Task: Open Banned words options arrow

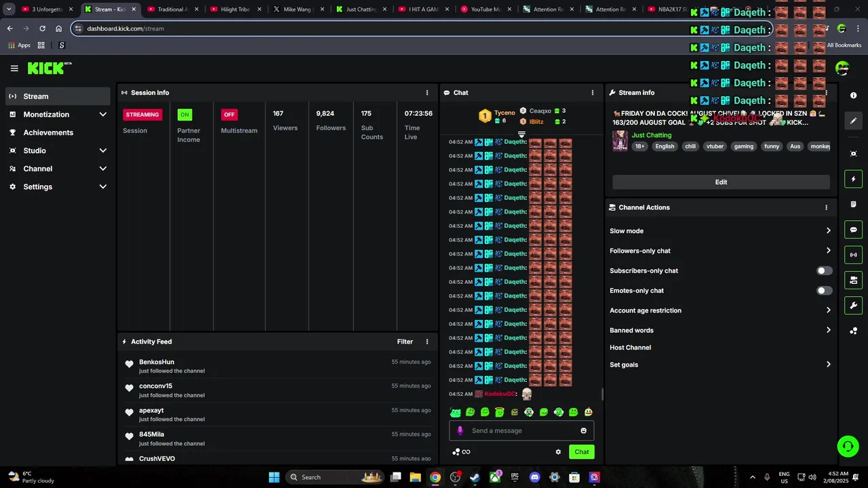Action: coord(828,330)
